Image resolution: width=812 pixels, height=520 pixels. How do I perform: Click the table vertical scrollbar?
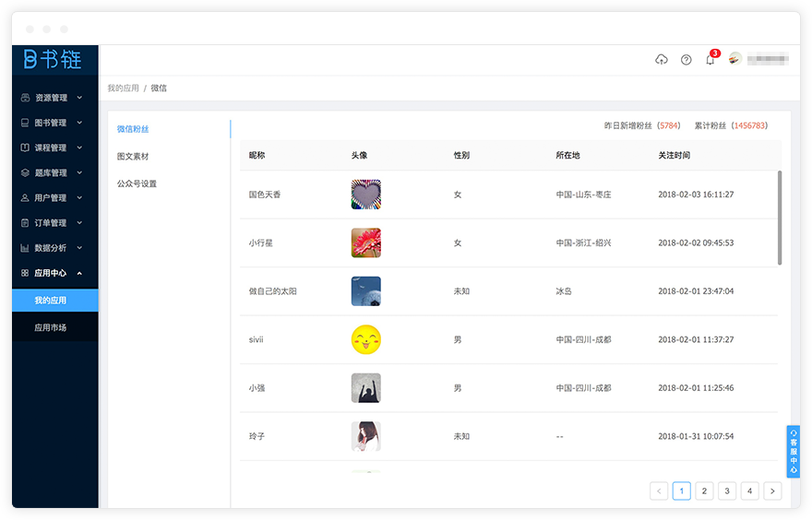[780, 217]
